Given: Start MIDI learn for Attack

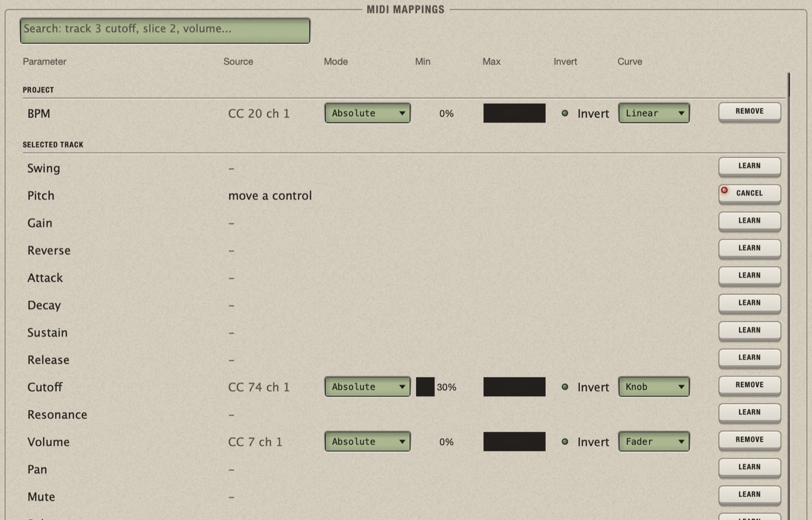Looking at the screenshot, I should (750, 276).
